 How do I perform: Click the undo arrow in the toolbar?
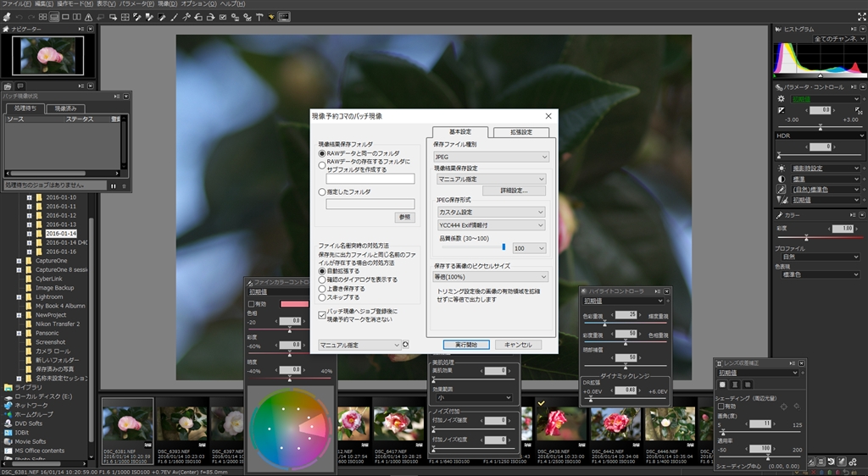coord(19,16)
